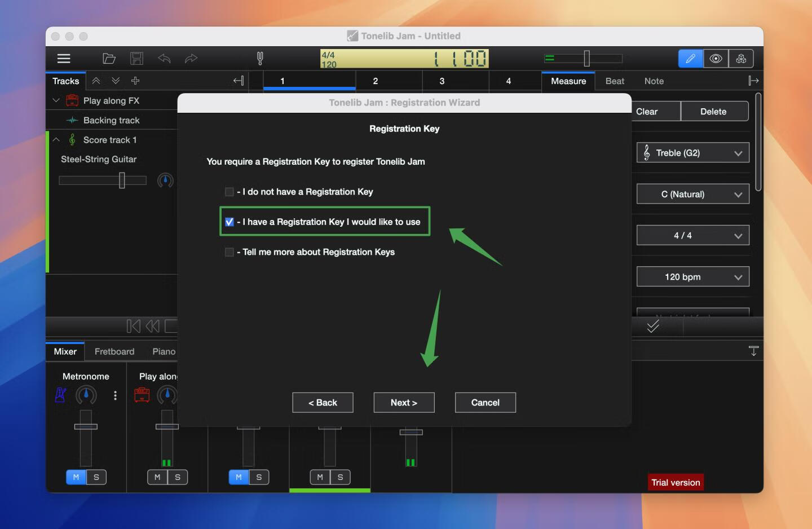The height and width of the screenshot is (529, 812).
Task: Click the Play along amp icon in mixer
Action: pos(142,395)
